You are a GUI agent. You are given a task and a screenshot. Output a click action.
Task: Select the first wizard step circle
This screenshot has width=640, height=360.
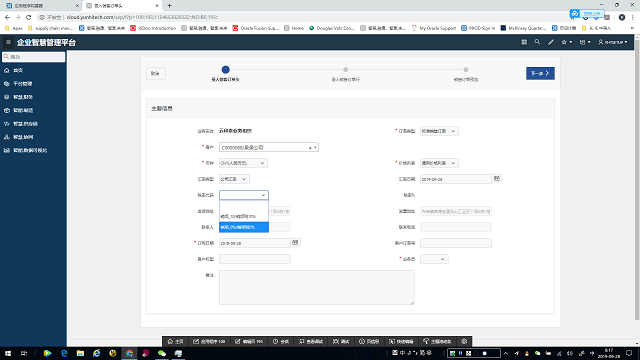(225, 69)
